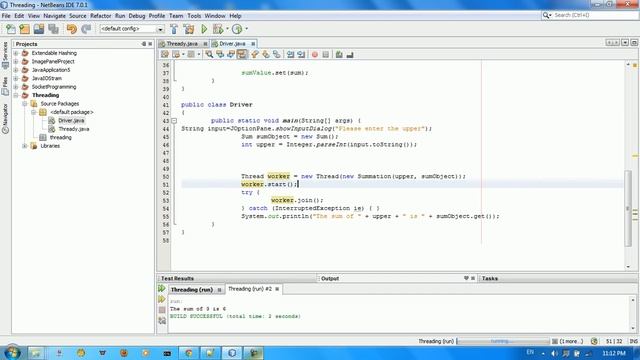Open Profile Project dropdown arrow

tap(246, 29)
